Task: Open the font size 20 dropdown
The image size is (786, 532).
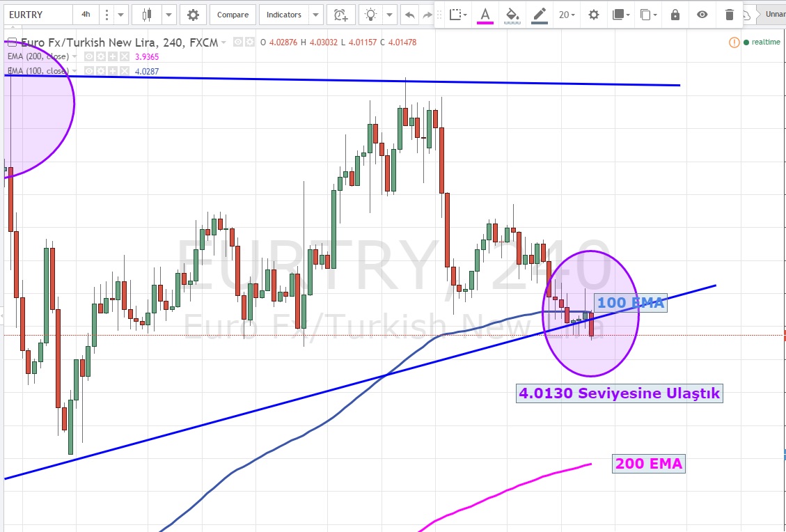Action: click(x=567, y=15)
